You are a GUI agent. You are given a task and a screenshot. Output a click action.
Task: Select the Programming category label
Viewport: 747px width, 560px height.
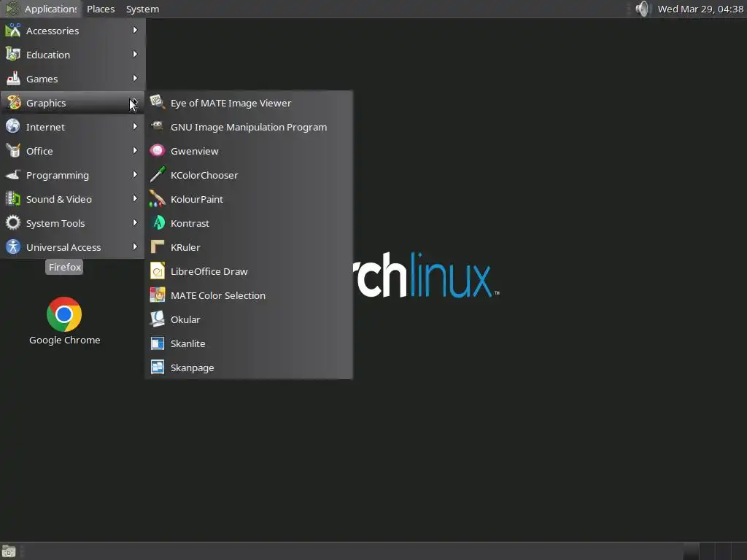click(x=57, y=175)
